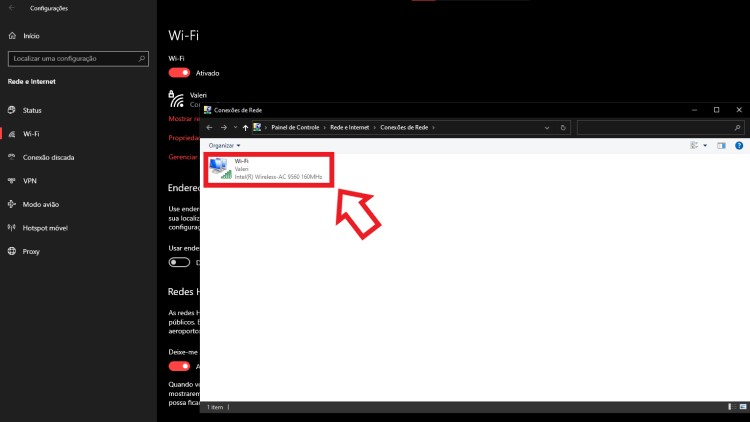
Task: Click the VPN sidebar icon
Action: pyautogui.click(x=12, y=180)
